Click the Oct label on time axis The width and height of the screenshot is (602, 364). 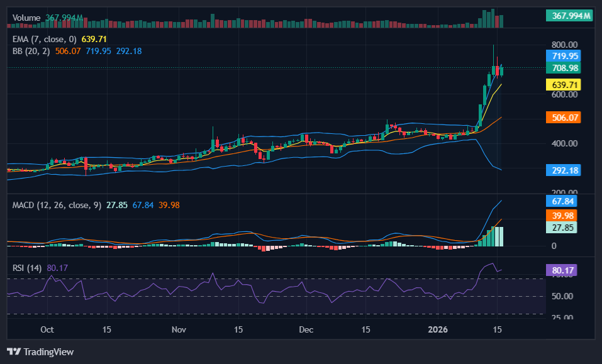(46, 329)
